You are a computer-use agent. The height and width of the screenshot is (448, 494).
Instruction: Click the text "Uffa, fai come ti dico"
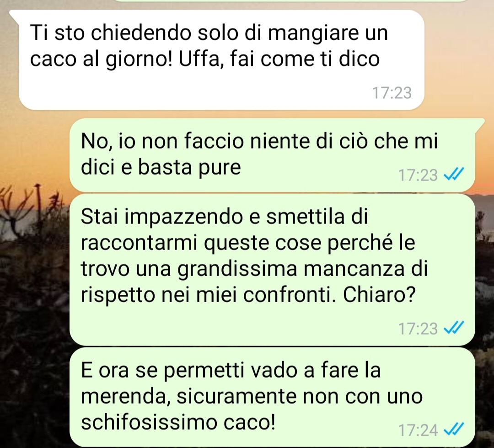click(279, 59)
